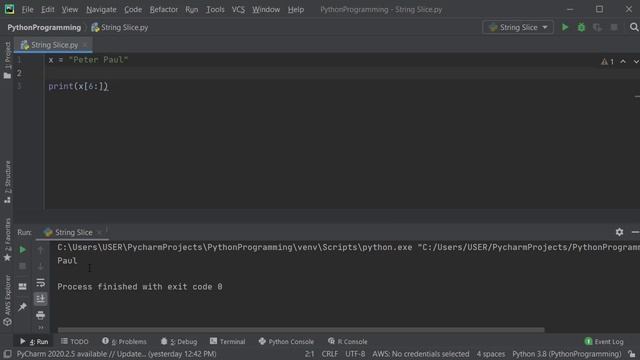640x360 pixels.
Task: Open the View menu
Action: coord(70,9)
